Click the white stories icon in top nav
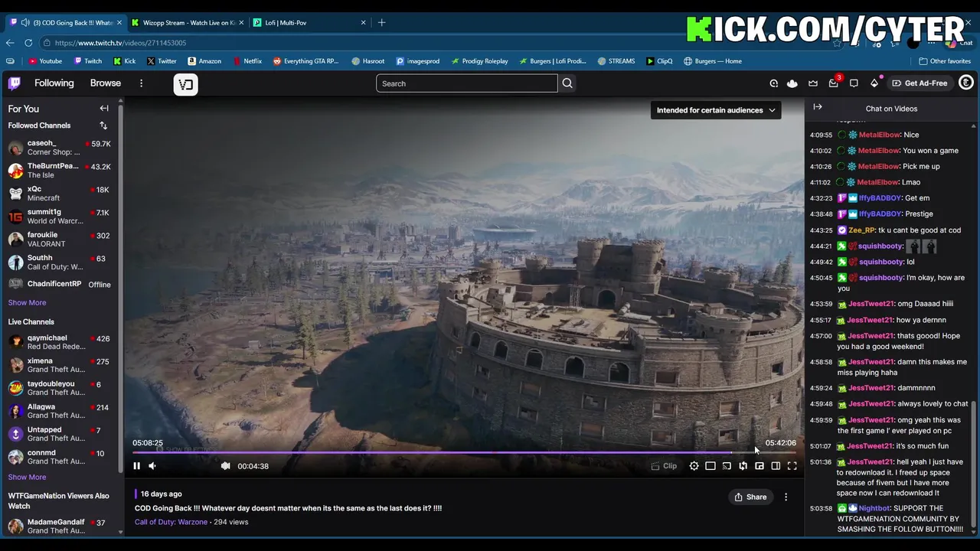Screen dimensions: 980x551 pyautogui.click(x=186, y=84)
